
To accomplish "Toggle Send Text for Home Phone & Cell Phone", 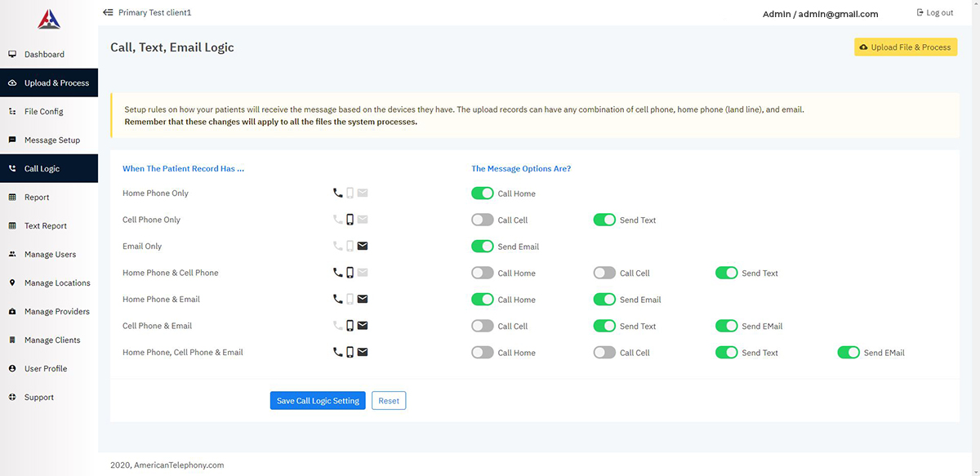I will (726, 274).
